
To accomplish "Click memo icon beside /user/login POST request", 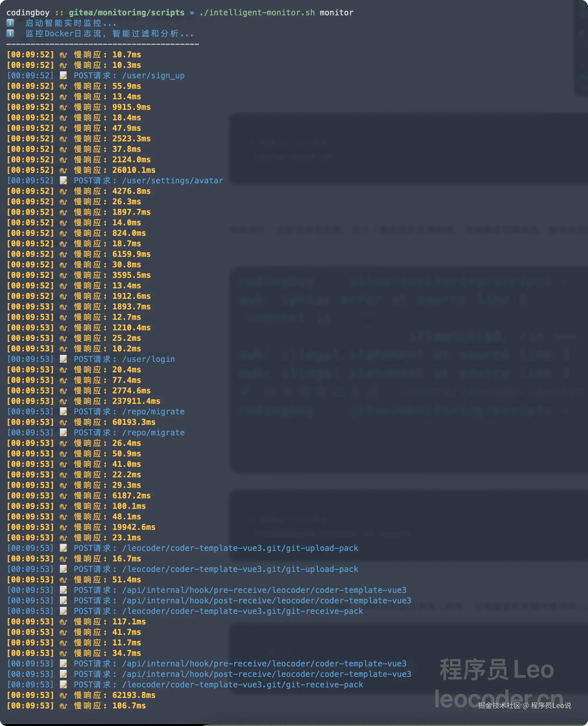I will pyautogui.click(x=63, y=359).
